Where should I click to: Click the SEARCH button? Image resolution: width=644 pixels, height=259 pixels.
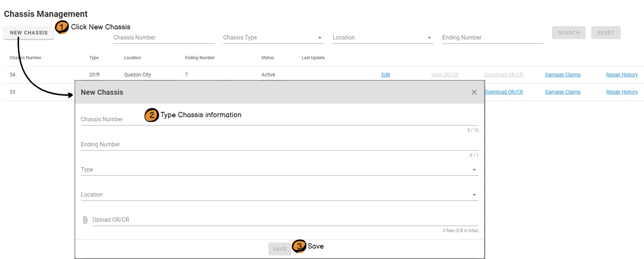(x=568, y=33)
